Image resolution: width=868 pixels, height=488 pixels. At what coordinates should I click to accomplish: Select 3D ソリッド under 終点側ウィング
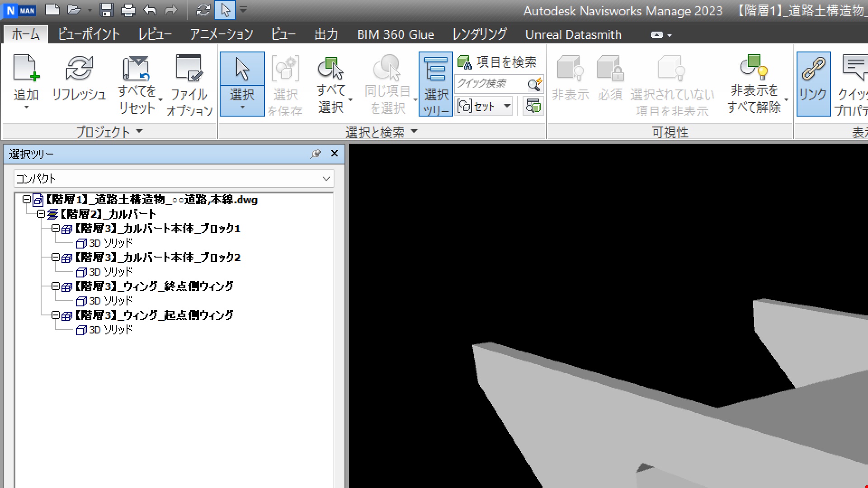(x=111, y=301)
